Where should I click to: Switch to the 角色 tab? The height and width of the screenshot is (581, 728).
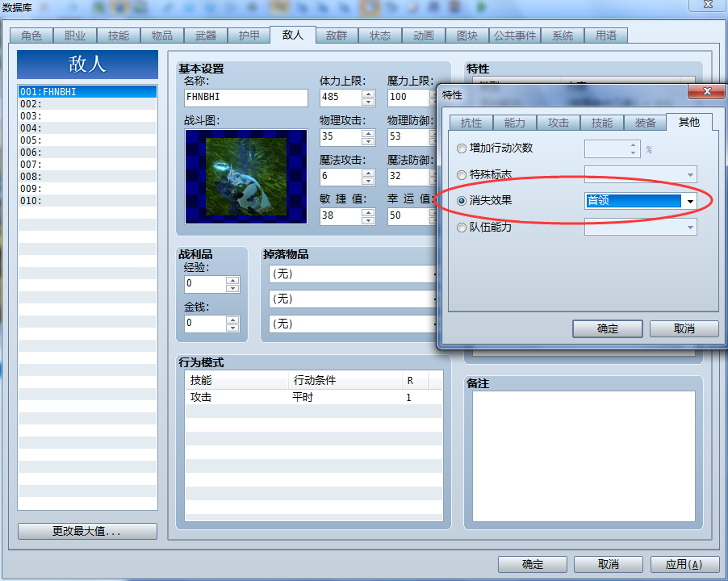tap(31, 36)
